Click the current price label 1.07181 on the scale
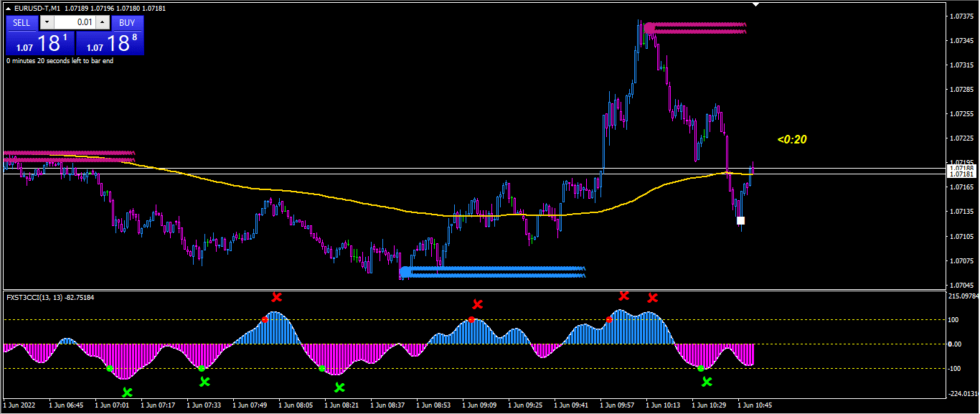The width and height of the screenshot is (980, 414). point(961,174)
